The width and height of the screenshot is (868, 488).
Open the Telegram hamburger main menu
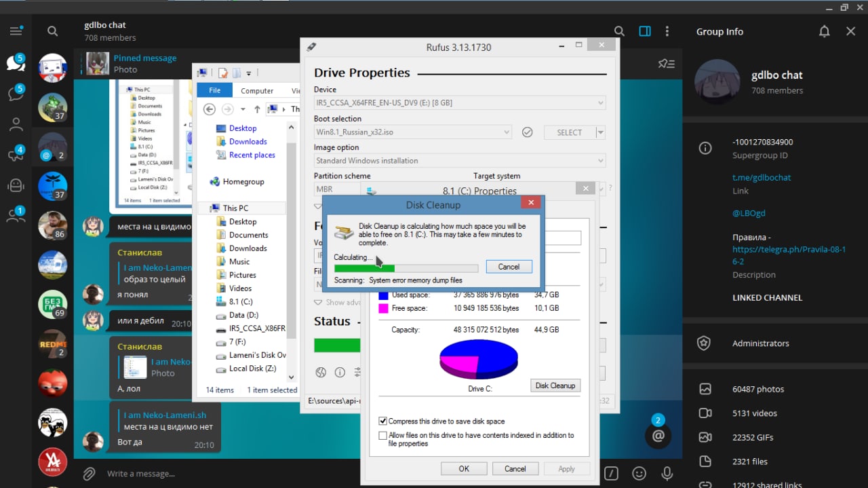point(16,31)
